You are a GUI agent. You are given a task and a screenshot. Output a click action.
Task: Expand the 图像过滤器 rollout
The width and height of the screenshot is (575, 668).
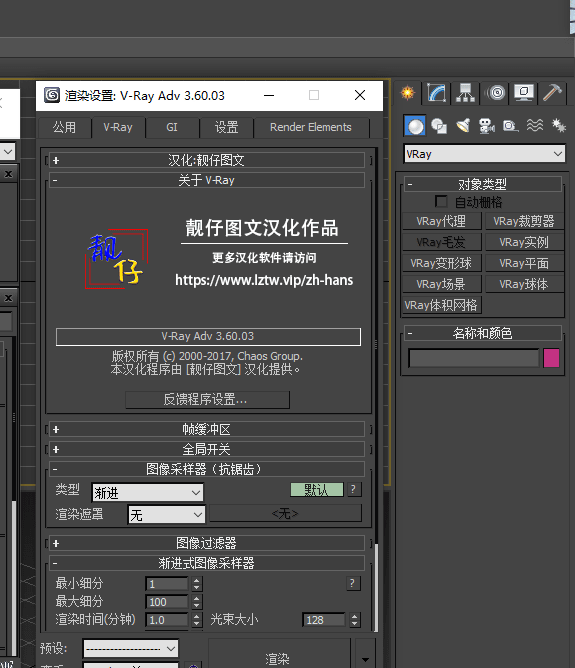tap(207, 543)
